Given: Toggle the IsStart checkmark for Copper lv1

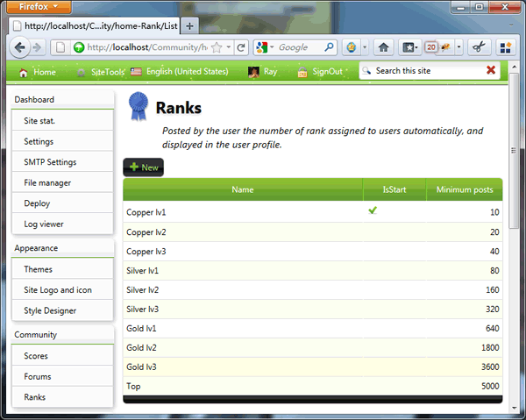Looking at the screenshot, I should tap(373, 210).
